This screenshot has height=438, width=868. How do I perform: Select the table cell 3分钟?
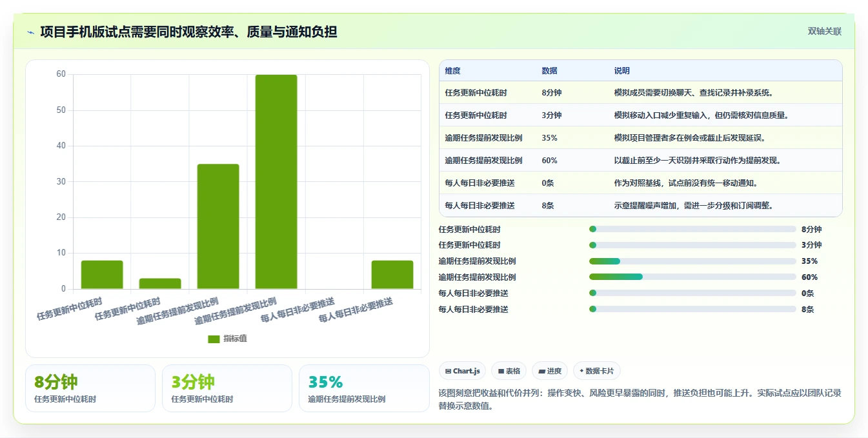[x=552, y=115]
